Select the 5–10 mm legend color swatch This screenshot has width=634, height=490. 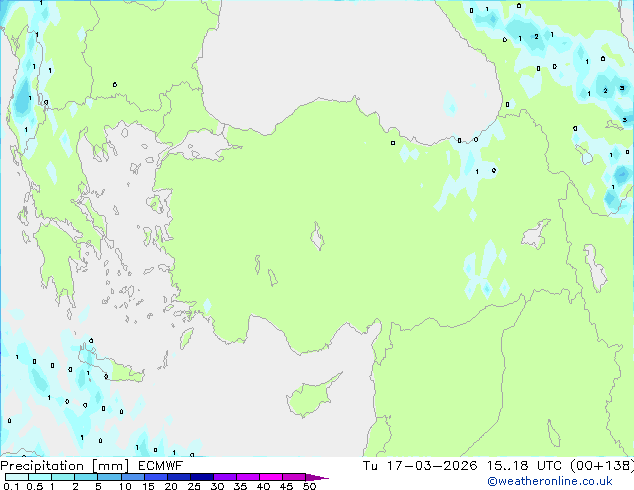[x=109, y=477]
